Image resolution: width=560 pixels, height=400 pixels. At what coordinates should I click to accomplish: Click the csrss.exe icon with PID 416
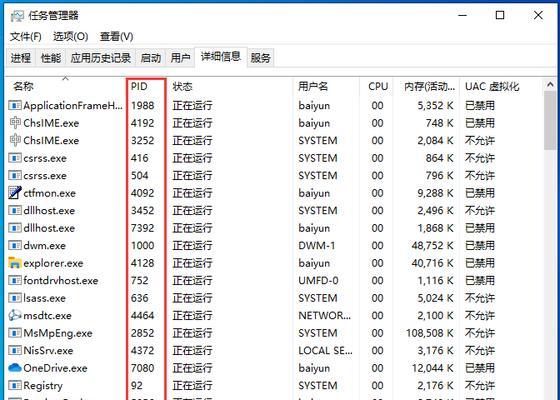click(x=15, y=158)
